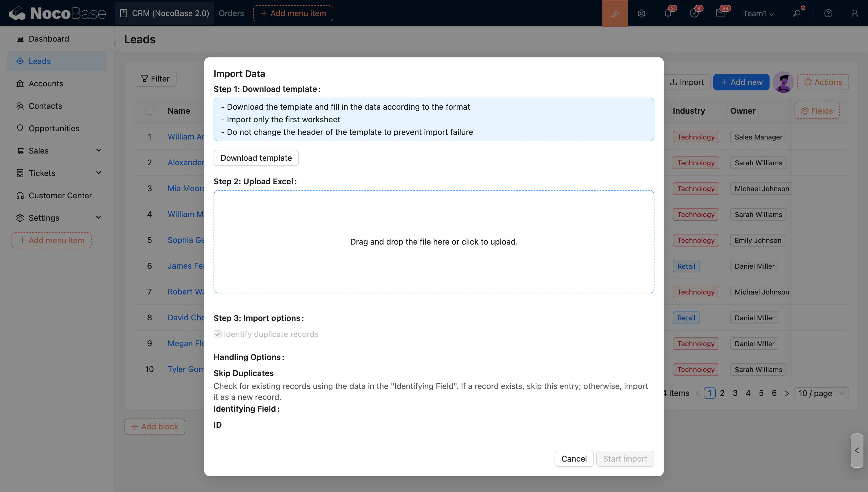Check the select-all rows checkbox
The image size is (868, 492).
(x=149, y=111)
